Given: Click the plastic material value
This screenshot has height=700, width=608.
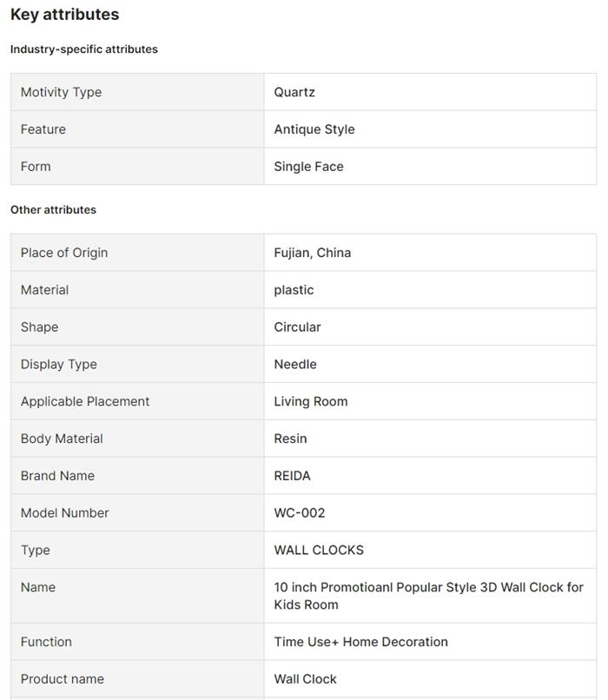Looking at the screenshot, I should (x=294, y=290).
